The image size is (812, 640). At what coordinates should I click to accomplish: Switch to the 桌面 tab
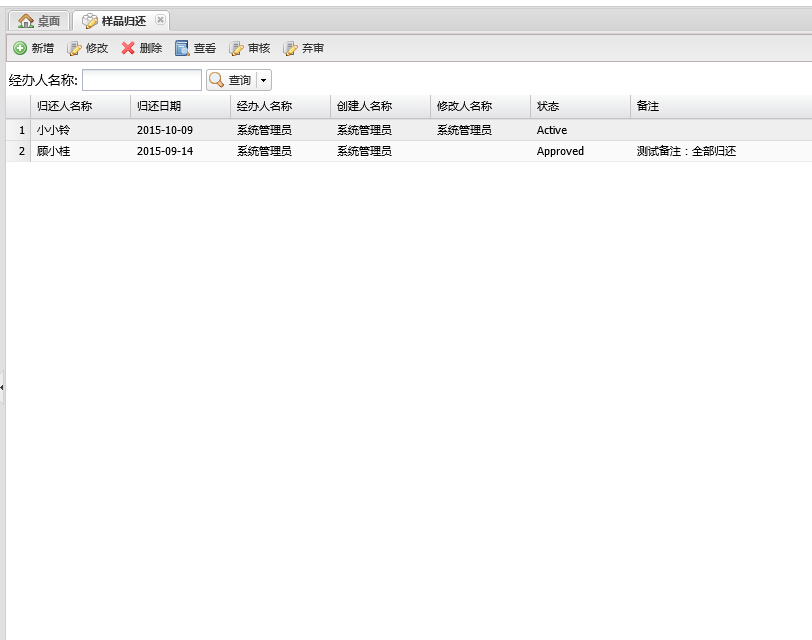click(x=40, y=21)
